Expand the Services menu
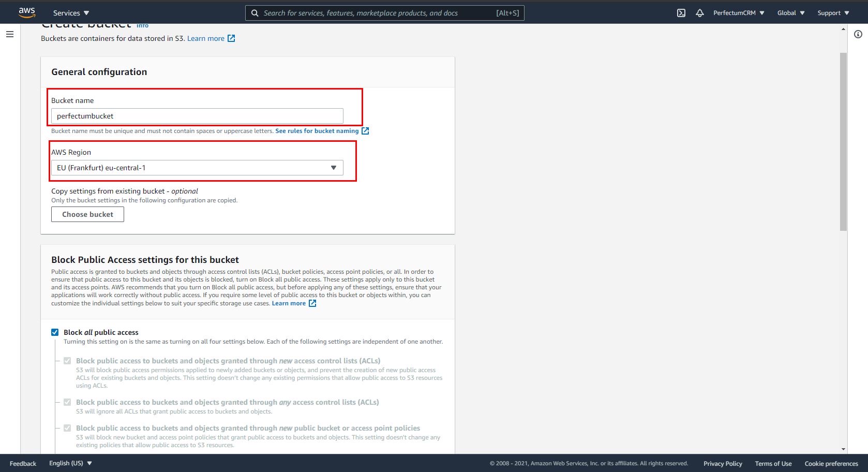Image resolution: width=868 pixels, height=472 pixels. click(71, 13)
